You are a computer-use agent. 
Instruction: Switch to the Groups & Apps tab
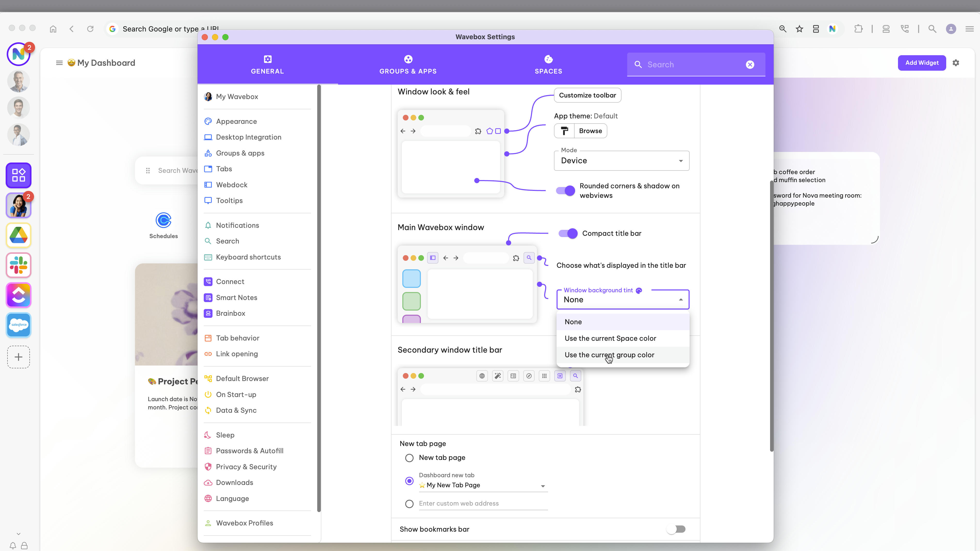click(x=408, y=65)
